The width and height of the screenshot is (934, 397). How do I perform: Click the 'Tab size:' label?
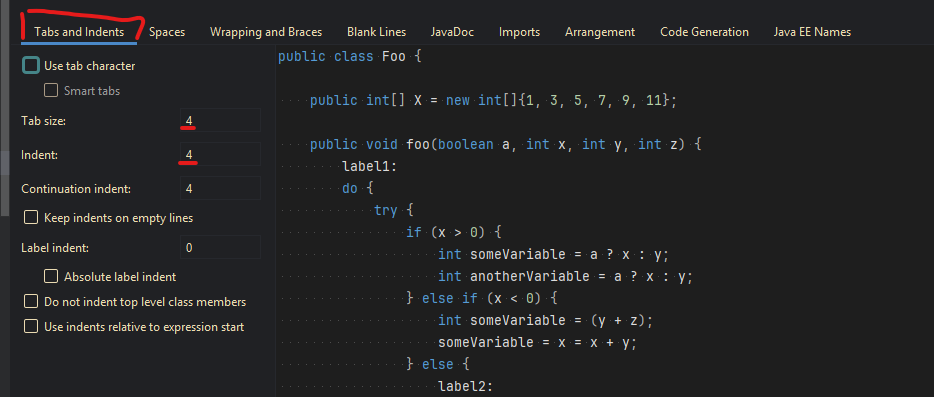[x=43, y=120]
